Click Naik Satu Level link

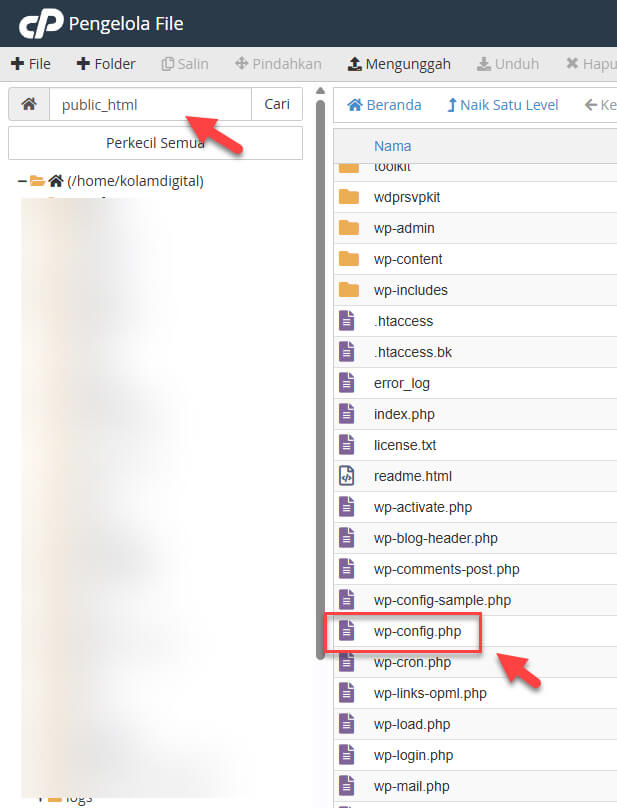click(502, 105)
